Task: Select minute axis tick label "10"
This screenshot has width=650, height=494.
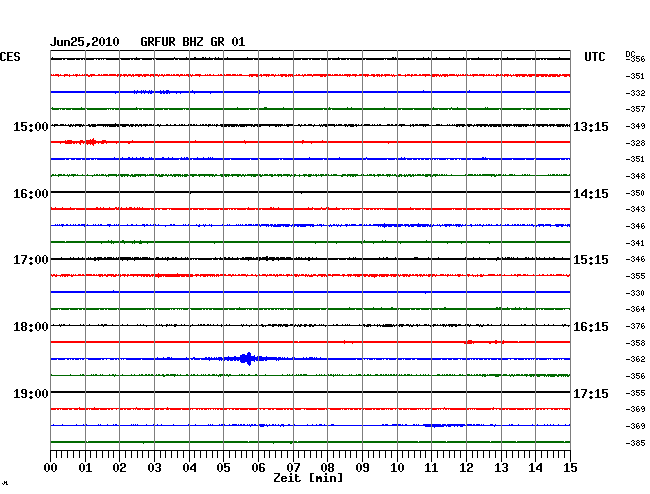Action: [x=397, y=468]
